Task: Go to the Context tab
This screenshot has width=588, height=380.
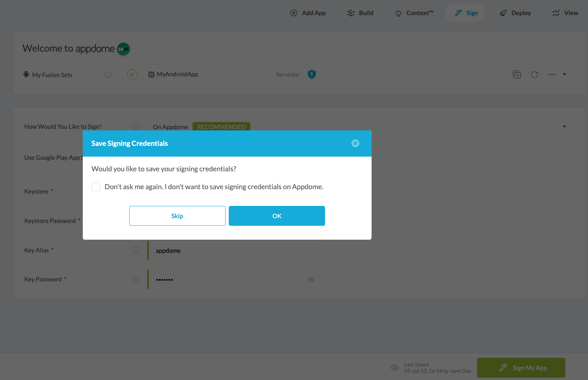Action: pyautogui.click(x=414, y=13)
